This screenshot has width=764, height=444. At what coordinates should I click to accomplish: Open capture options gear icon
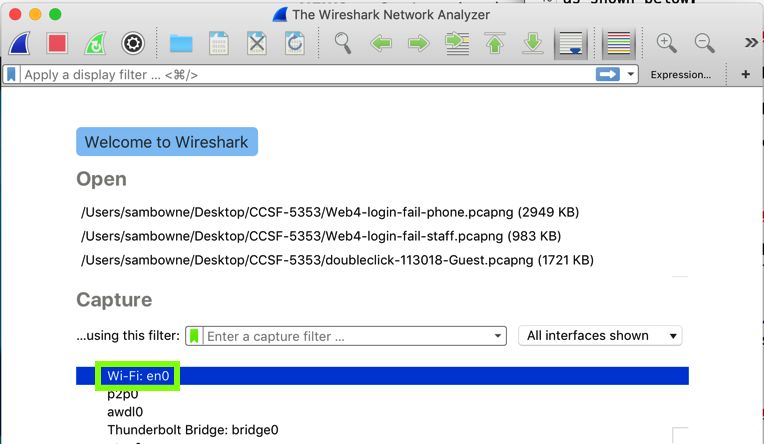(133, 43)
